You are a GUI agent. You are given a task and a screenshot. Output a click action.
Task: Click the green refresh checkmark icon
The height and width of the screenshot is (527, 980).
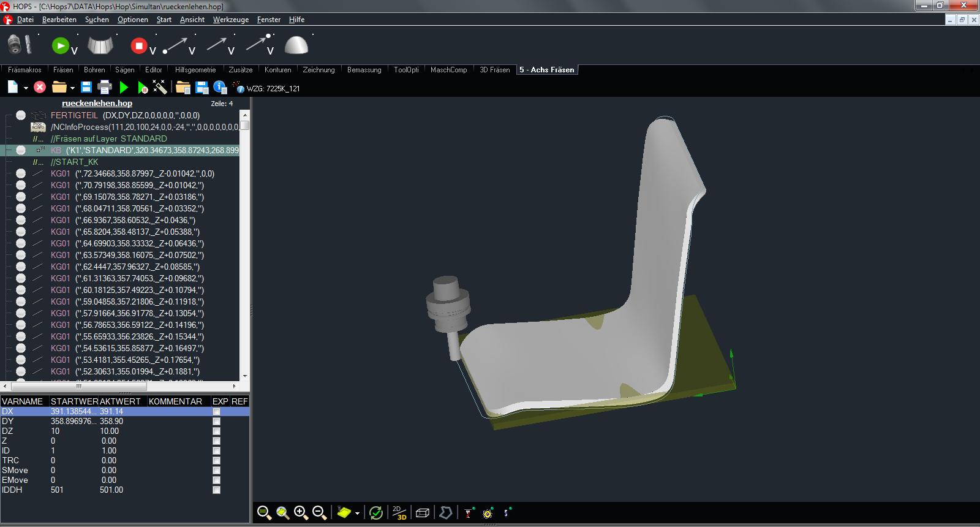pos(376,513)
